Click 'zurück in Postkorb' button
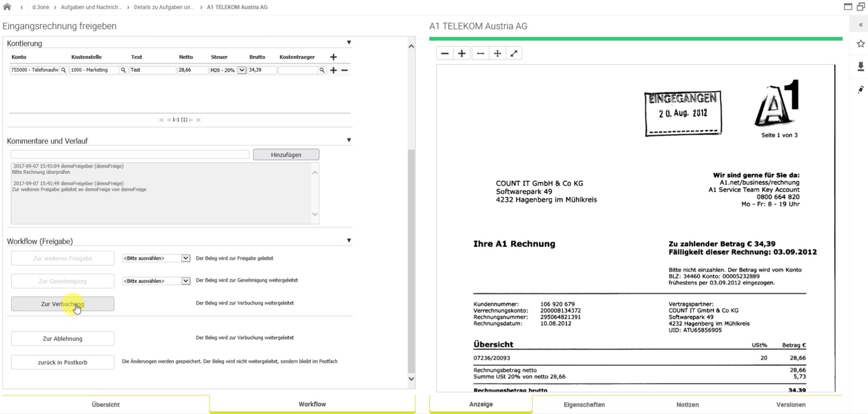868x414 pixels. click(62, 362)
